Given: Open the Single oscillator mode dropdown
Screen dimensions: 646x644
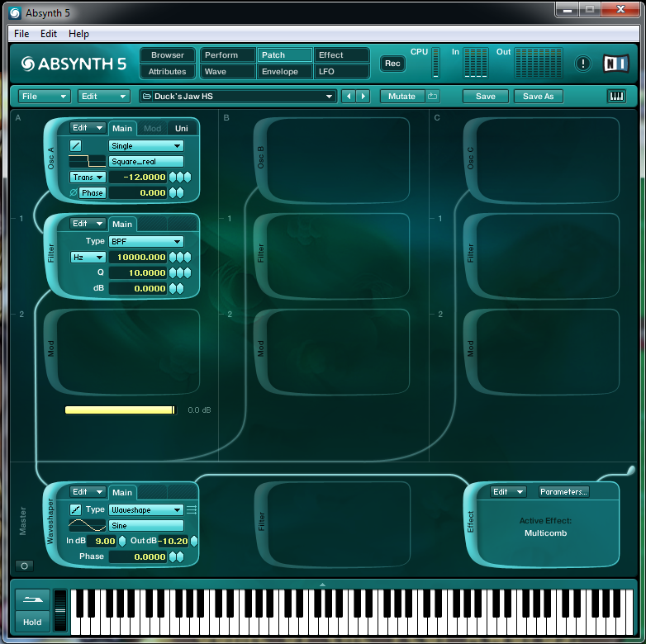Looking at the screenshot, I should click(x=146, y=146).
